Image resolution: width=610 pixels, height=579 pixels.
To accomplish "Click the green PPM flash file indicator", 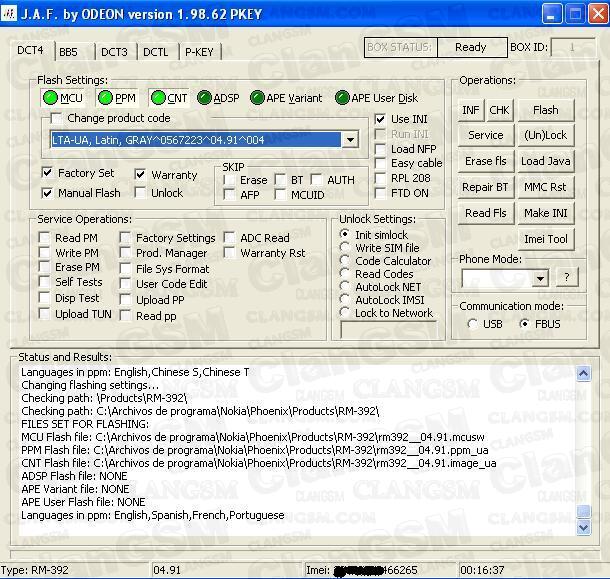I will [x=105, y=98].
